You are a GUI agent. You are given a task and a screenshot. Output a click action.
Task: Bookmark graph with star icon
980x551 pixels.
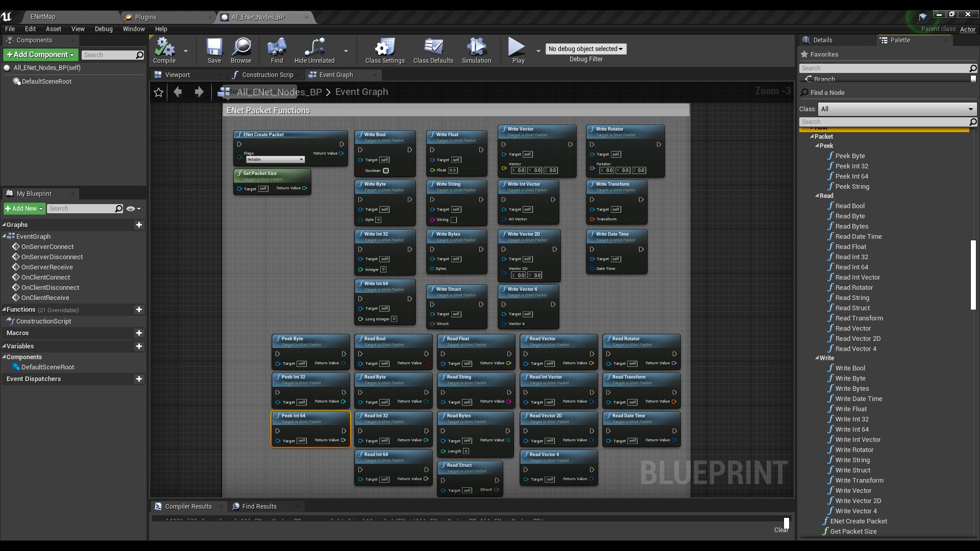coord(159,92)
